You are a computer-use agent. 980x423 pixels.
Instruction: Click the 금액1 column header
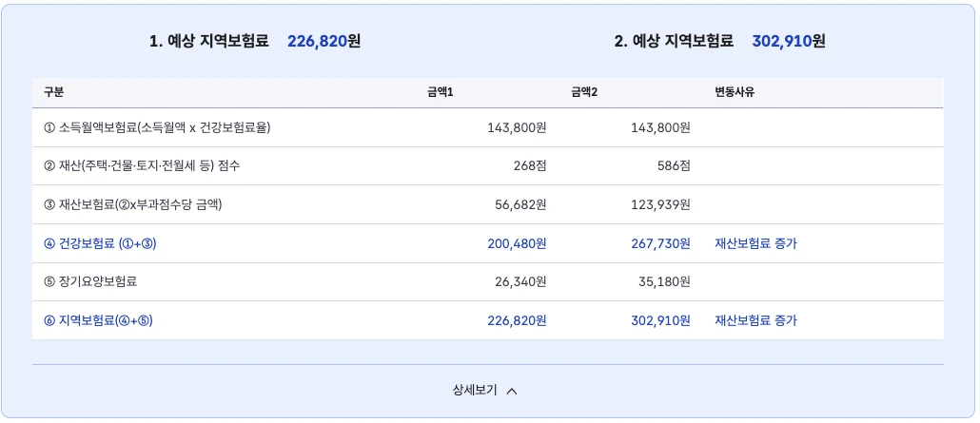[x=440, y=92]
